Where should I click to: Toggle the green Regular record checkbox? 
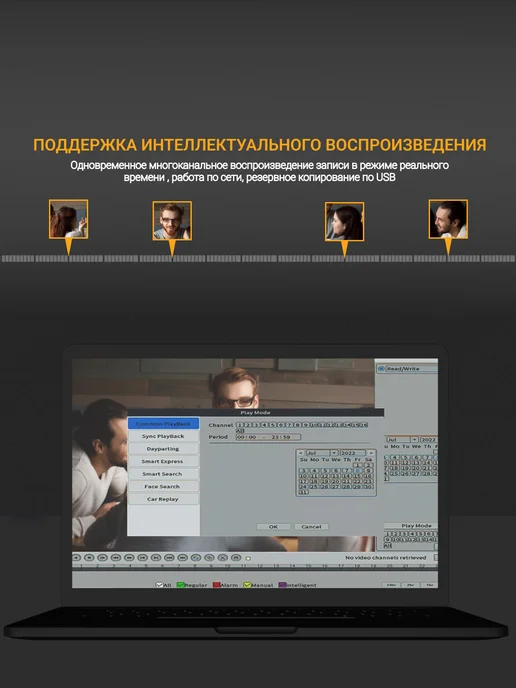click(x=180, y=585)
